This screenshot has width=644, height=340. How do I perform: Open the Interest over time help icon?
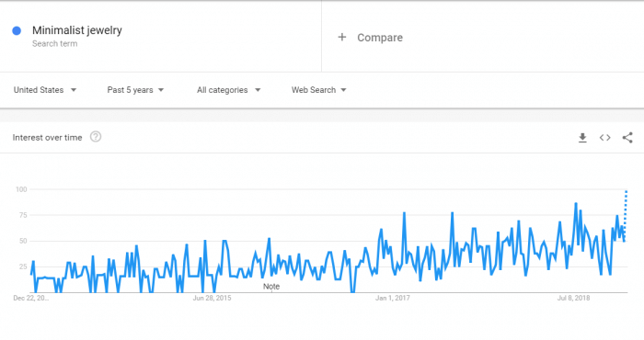[x=96, y=137]
